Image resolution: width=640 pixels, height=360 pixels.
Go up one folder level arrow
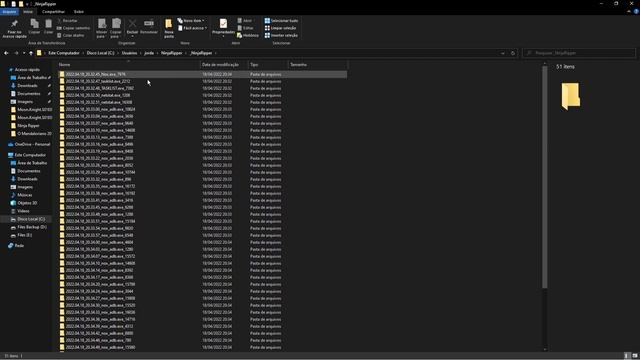click(x=31, y=53)
